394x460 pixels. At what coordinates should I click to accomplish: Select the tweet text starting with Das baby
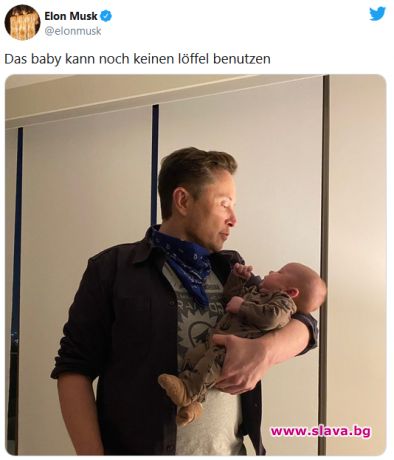[x=137, y=59]
